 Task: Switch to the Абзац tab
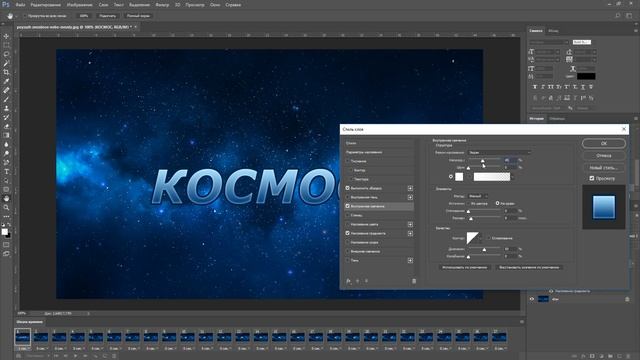(x=553, y=31)
